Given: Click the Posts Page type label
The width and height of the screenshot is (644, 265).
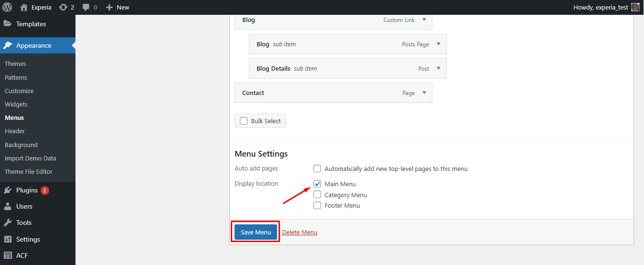Looking at the screenshot, I should pos(416,44).
